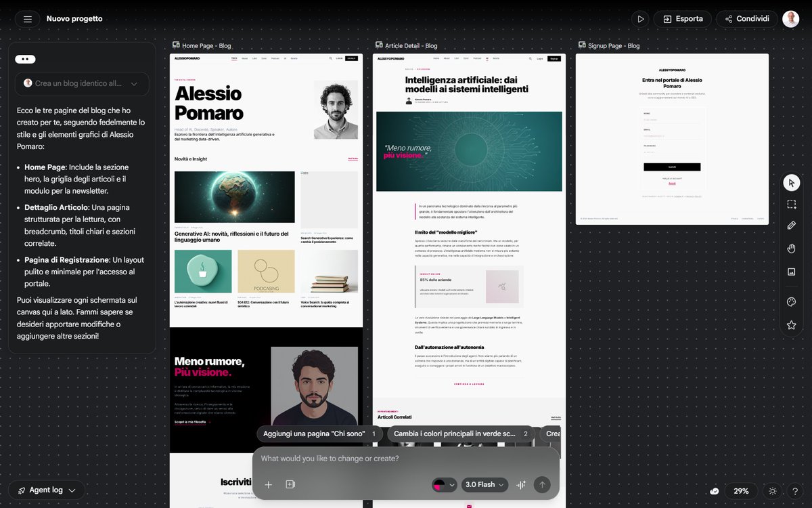Click the earth image in Home Page

point(234,197)
